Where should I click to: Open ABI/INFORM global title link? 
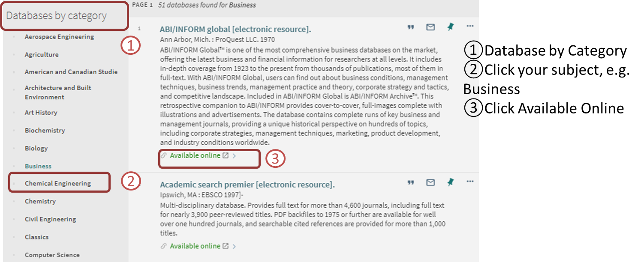coord(235,29)
